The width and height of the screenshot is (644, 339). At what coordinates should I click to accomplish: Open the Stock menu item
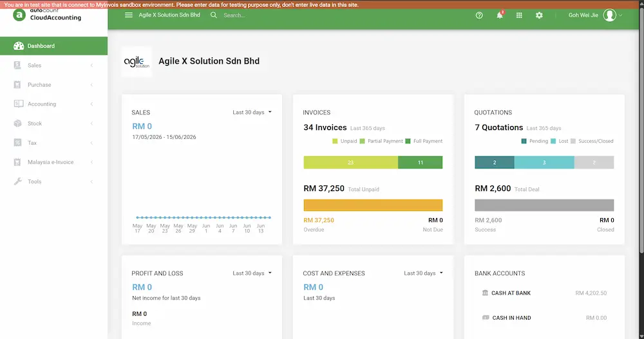tap(54, 123)
